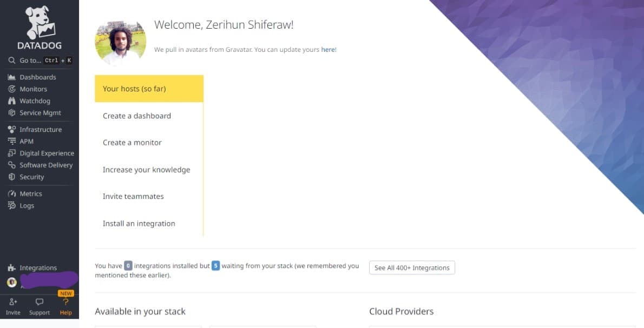Viewport: 644px width, 328px height.
Task: Open the APM icon in sidebar
Action: pyautogui.click(x=11, y=142)
